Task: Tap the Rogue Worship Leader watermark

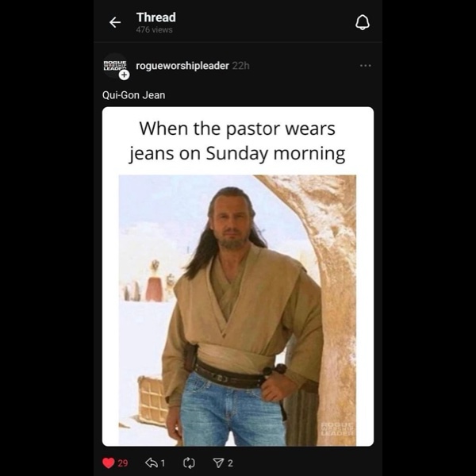Action: point(337,428)
